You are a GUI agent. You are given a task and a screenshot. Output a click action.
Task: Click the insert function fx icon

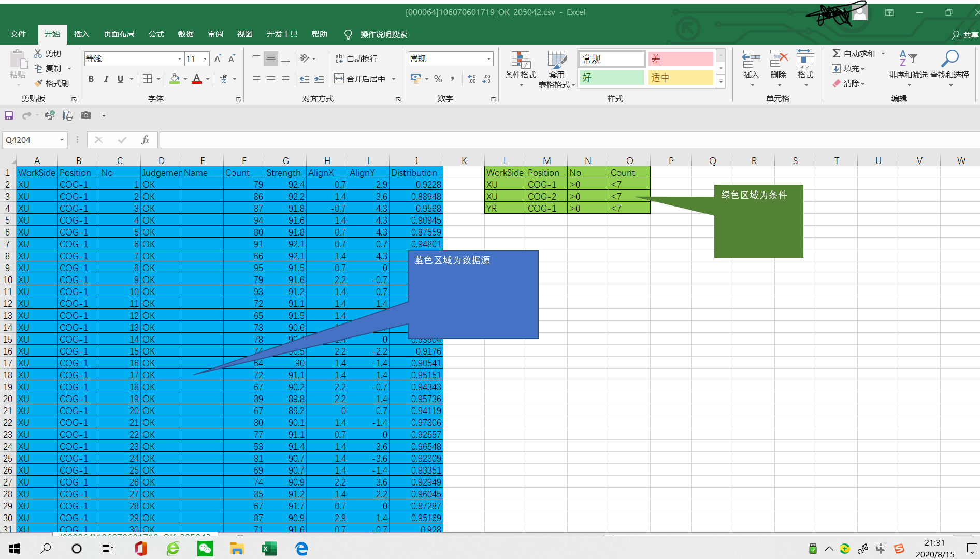145,140
